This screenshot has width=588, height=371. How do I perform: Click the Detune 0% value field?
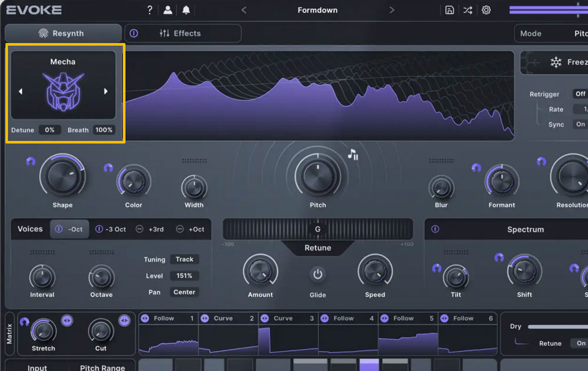(x=50, y=130)
